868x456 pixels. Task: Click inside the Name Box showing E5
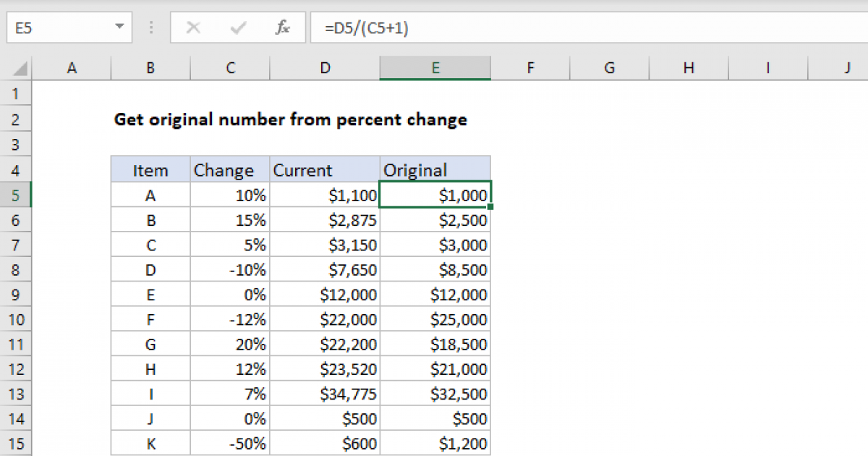pos(58,28)
